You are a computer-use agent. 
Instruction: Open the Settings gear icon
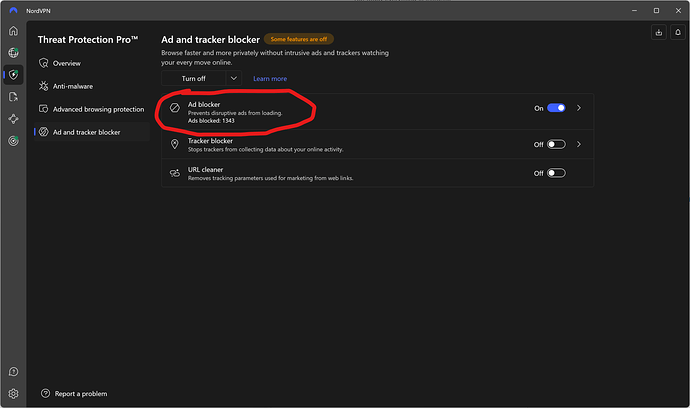14,393
